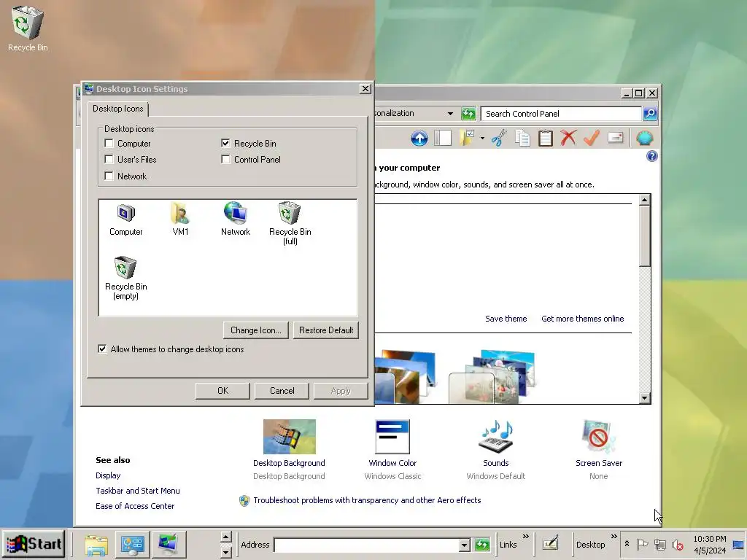Uncheck the Recycle Bin checkbox
The width and height of the screenshot is (747, 560).
(x=226, y=144)
